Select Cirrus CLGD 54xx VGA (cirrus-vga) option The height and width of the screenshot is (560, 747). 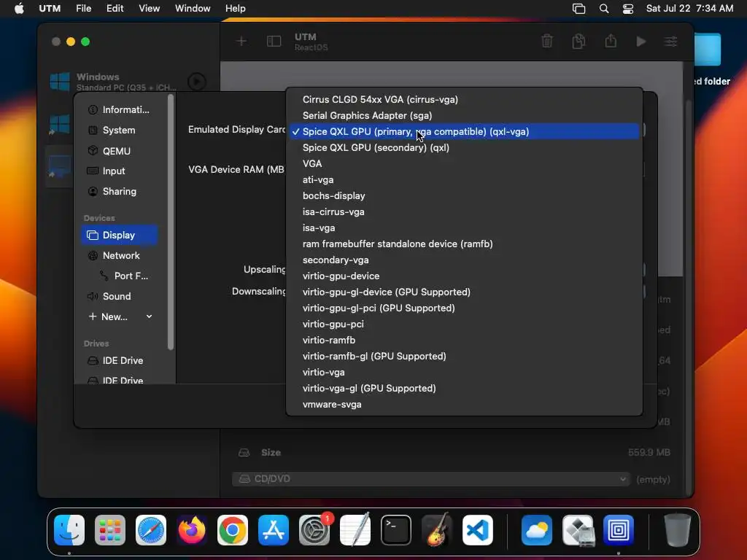click(x=464, y=99)
